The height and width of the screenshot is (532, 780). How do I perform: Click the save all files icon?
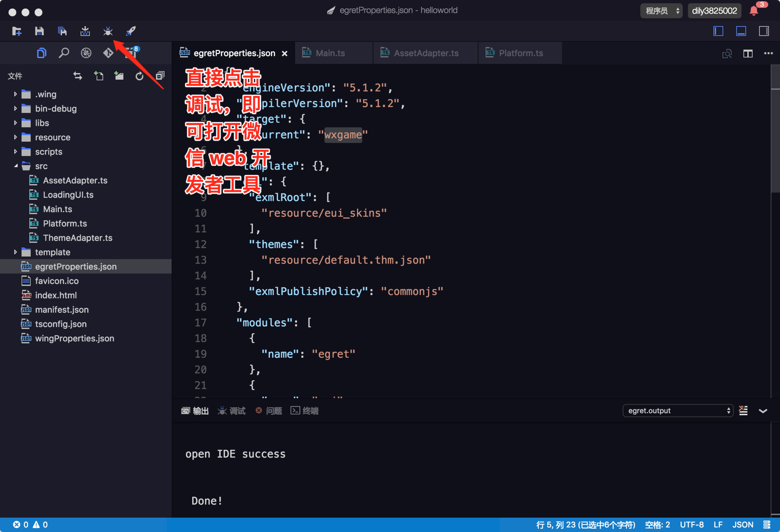[x=62, y=31]
